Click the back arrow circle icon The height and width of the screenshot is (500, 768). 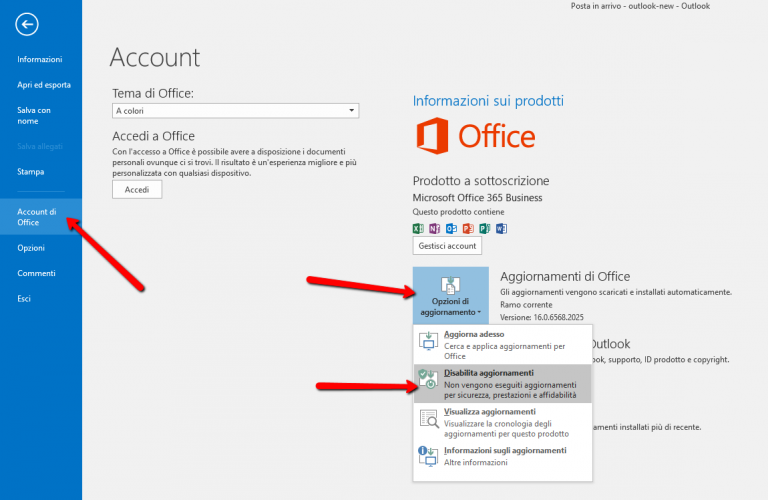[x=27, y=24]
